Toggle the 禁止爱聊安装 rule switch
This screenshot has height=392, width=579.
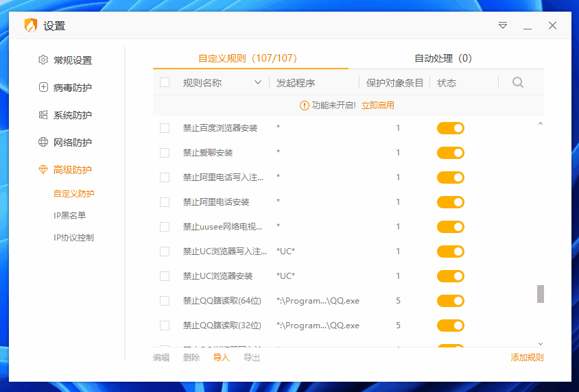click(451, 153)
